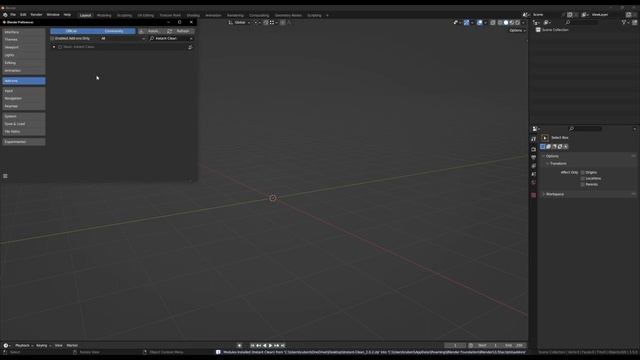The width and height of the screenshot is (640, 360).
Task: Toggle the Community add-ons filter
Action: (x=114, y=31)
